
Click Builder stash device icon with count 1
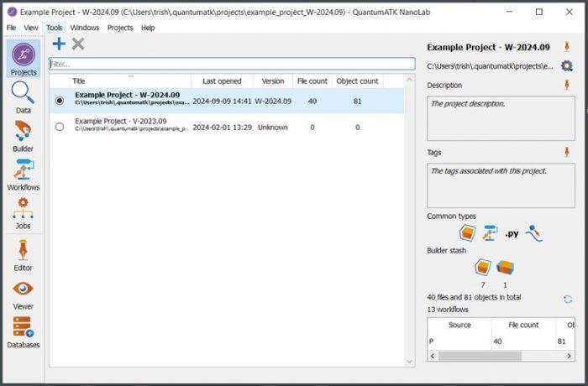click(505, 267)
